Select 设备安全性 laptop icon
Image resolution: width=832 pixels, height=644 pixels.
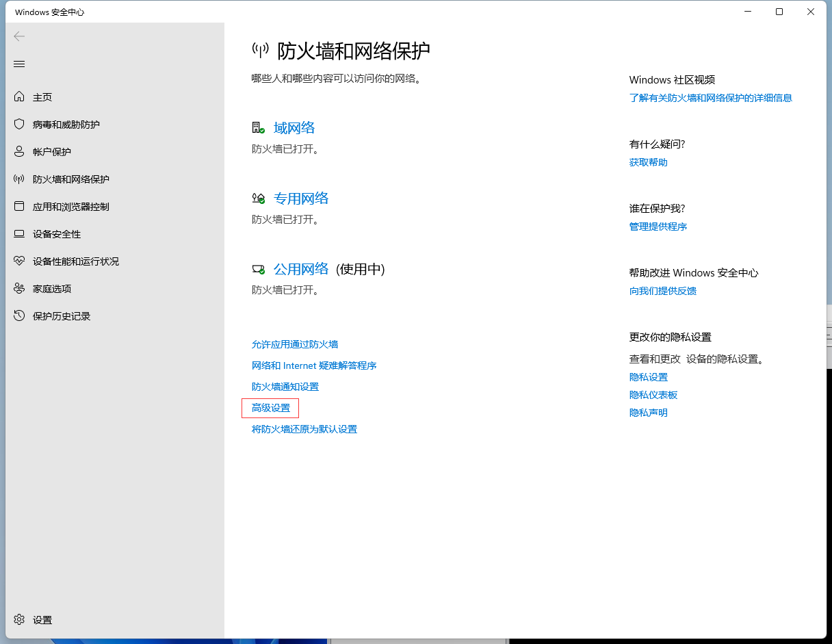tap(19, 234)
